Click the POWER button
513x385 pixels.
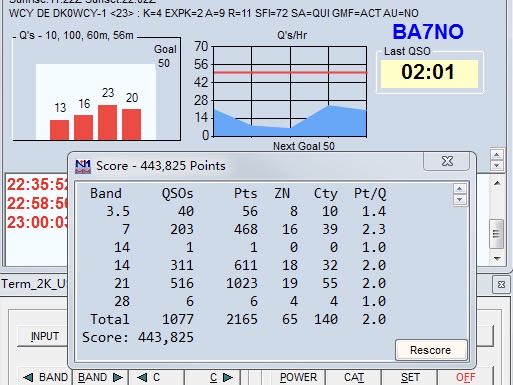[x=298, y=377]
